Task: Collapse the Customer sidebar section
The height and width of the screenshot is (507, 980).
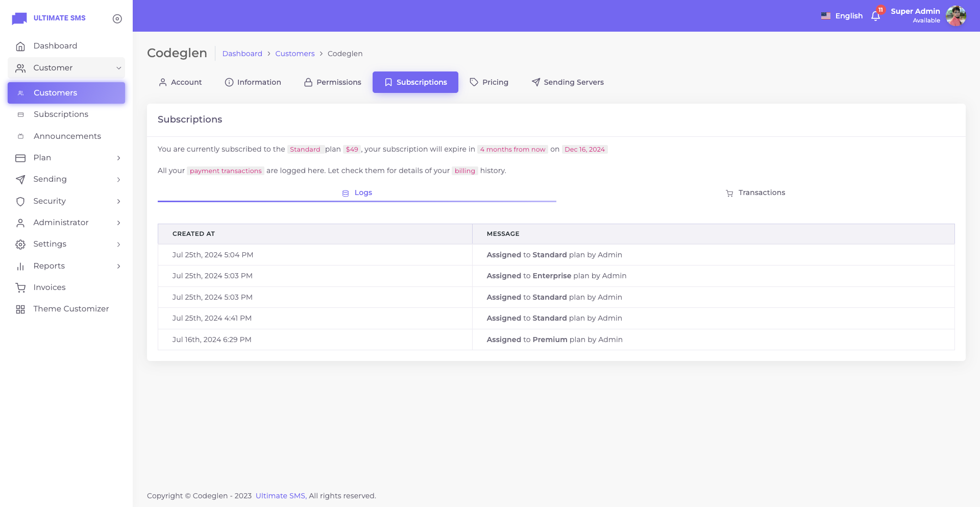Action: [x=118, y=68]
